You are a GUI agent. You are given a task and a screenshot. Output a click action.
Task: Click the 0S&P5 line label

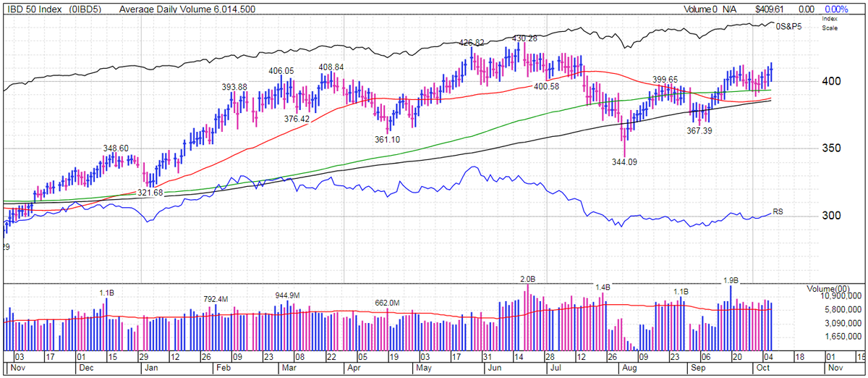790,26
